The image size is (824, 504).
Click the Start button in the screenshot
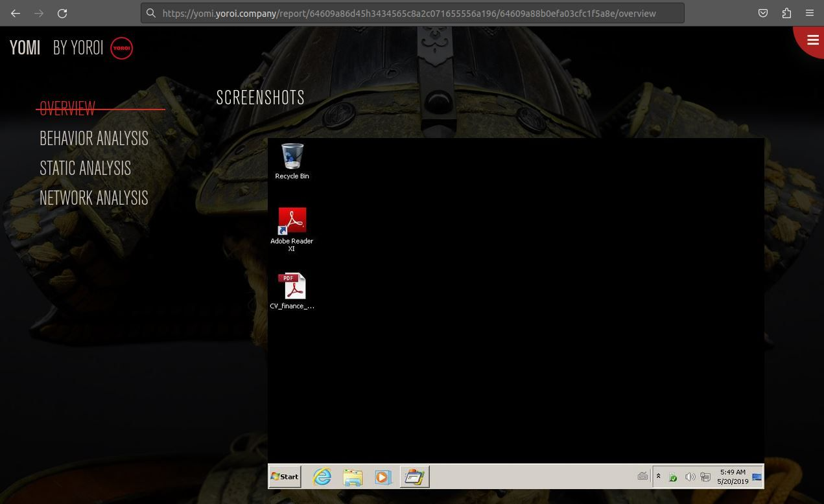[x=285, y=477]
